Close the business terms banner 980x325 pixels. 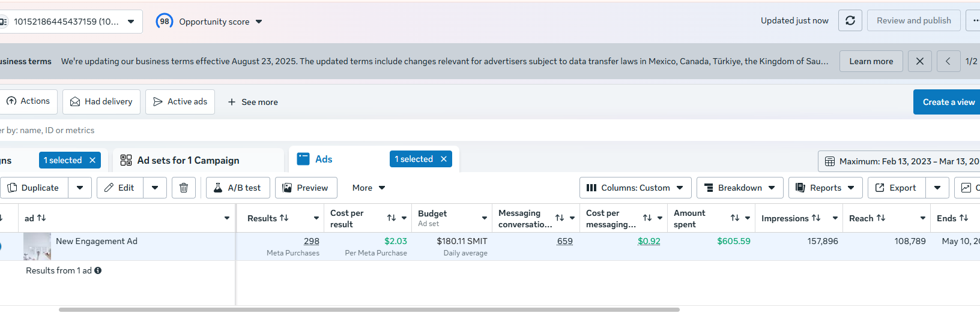[919, 61]
